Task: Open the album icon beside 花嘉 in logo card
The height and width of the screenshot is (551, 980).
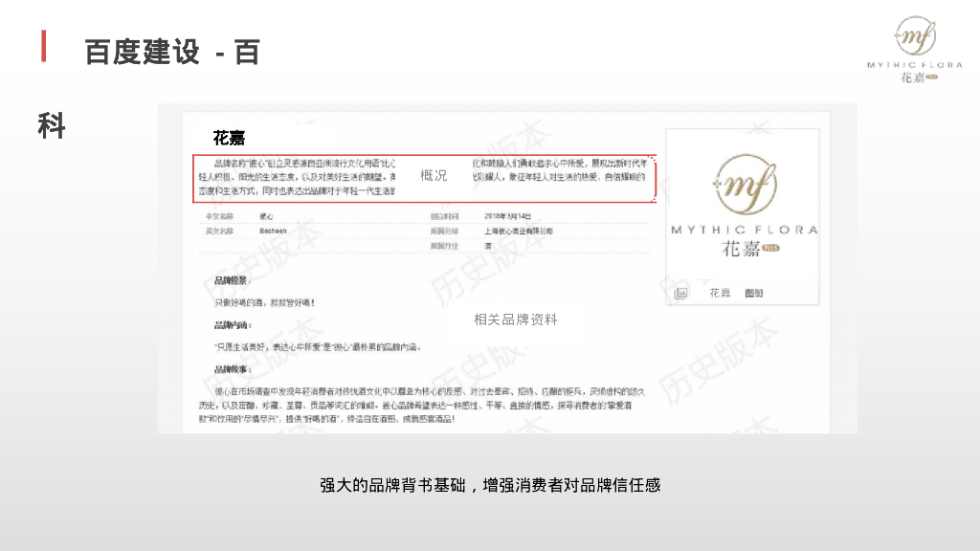Action: click(680, 293)
